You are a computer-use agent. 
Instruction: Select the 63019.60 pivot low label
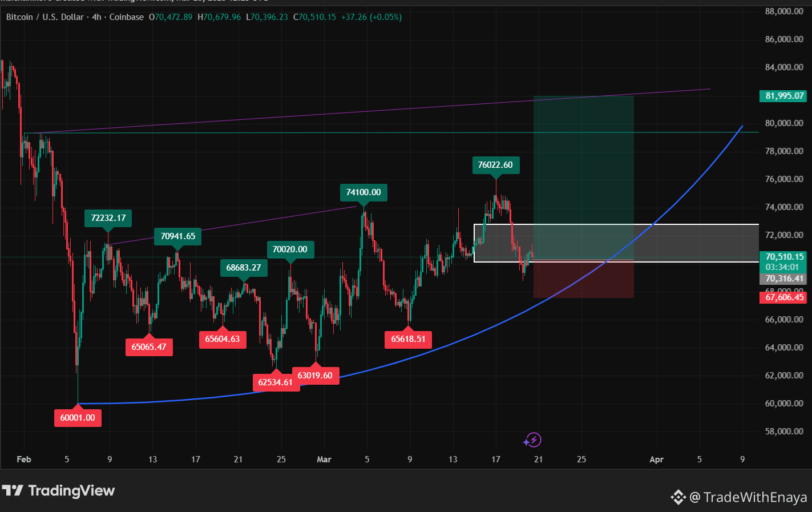315,376
